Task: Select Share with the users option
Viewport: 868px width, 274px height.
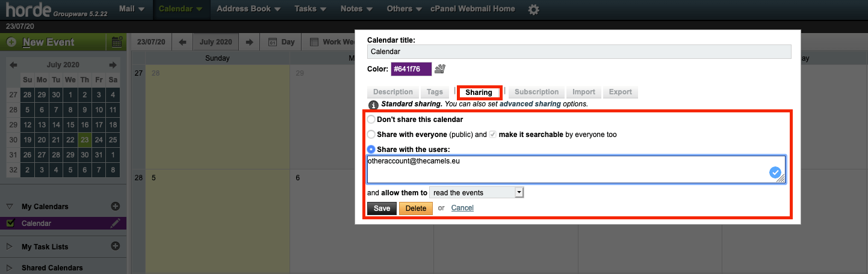Action: click(371, 149)
